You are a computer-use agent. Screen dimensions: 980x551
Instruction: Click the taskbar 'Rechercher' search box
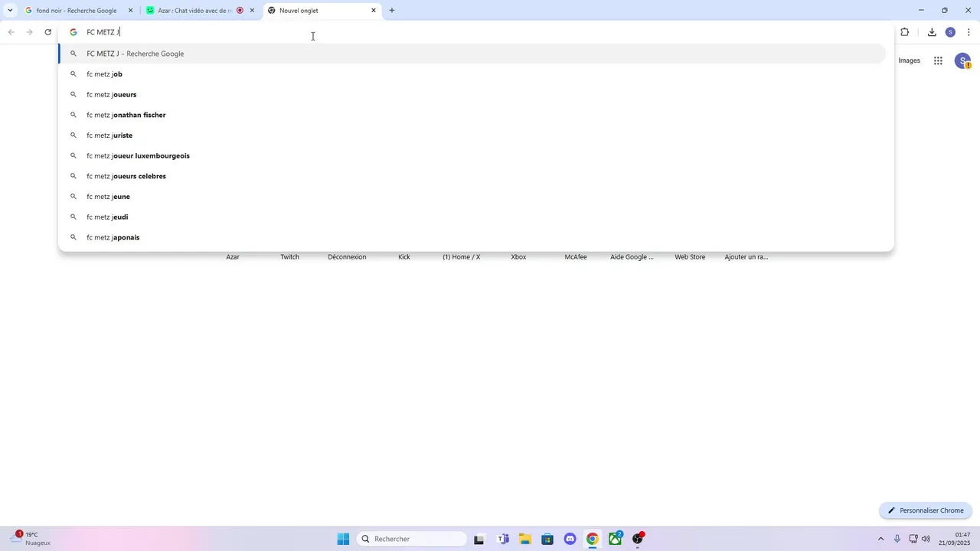(x=412, y=539)
